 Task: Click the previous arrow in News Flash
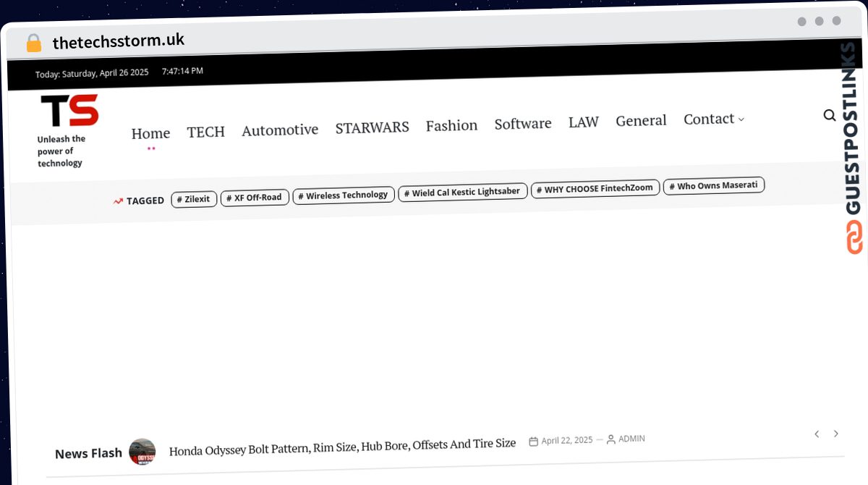[x=817, y=434]
